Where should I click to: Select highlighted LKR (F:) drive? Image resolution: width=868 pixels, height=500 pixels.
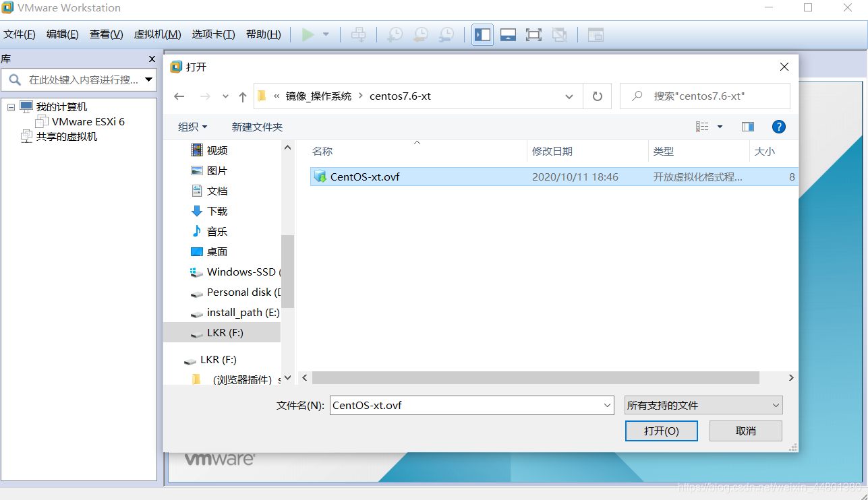click(222, 332)
